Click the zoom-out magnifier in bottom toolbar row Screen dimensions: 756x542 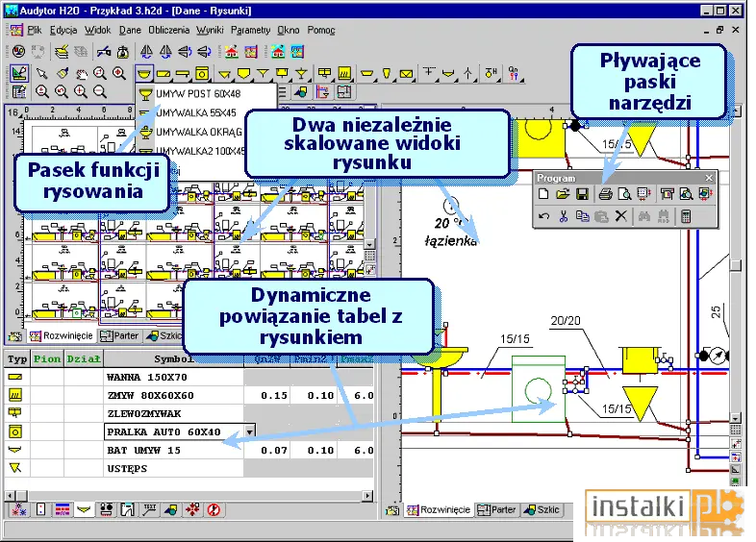[100, 91]
